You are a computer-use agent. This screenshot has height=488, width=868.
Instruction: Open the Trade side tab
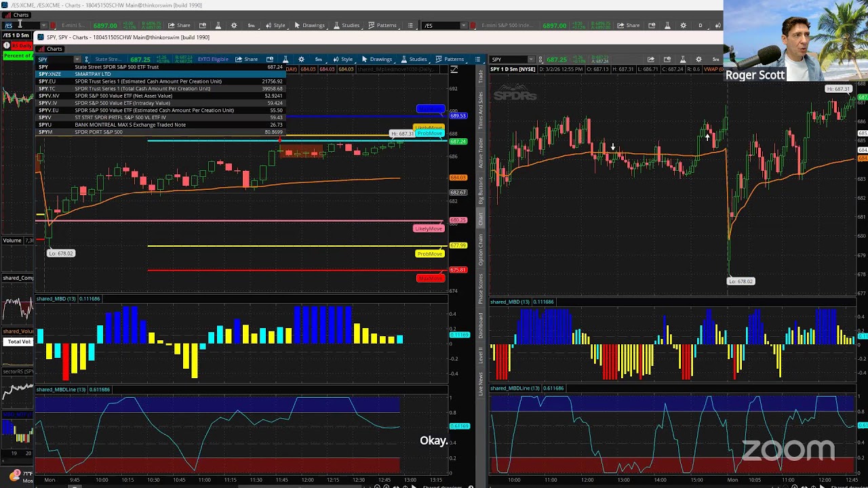click(481, 76)
